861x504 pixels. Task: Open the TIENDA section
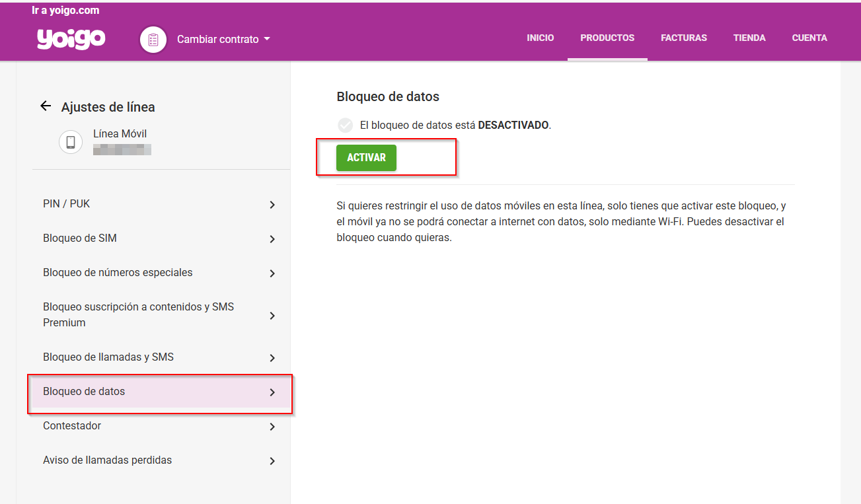pos(749,38)
